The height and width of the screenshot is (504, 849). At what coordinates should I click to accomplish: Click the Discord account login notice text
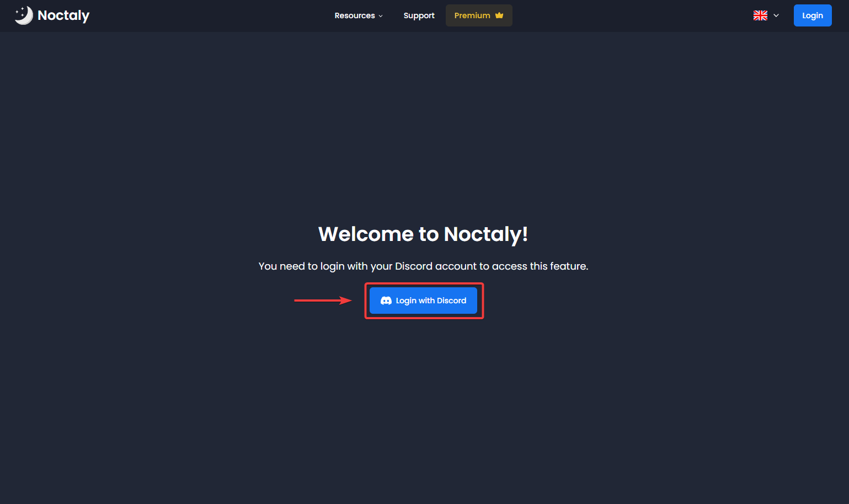[x=423, y=266]
